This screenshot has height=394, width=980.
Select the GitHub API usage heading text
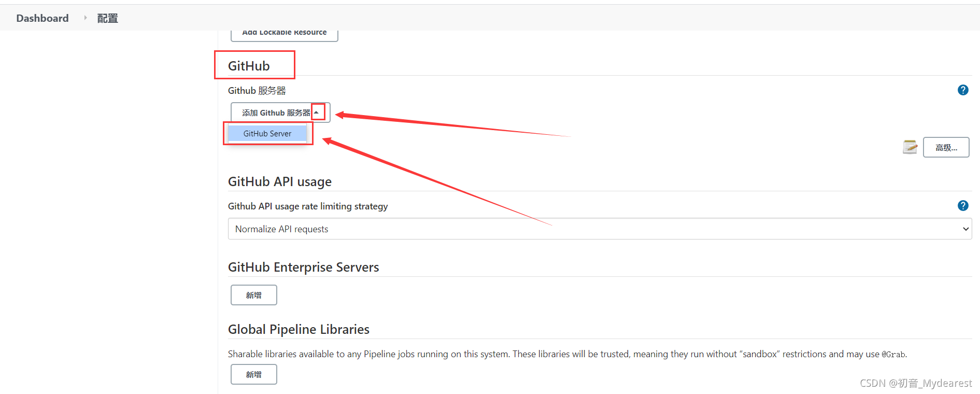point(280,181)
